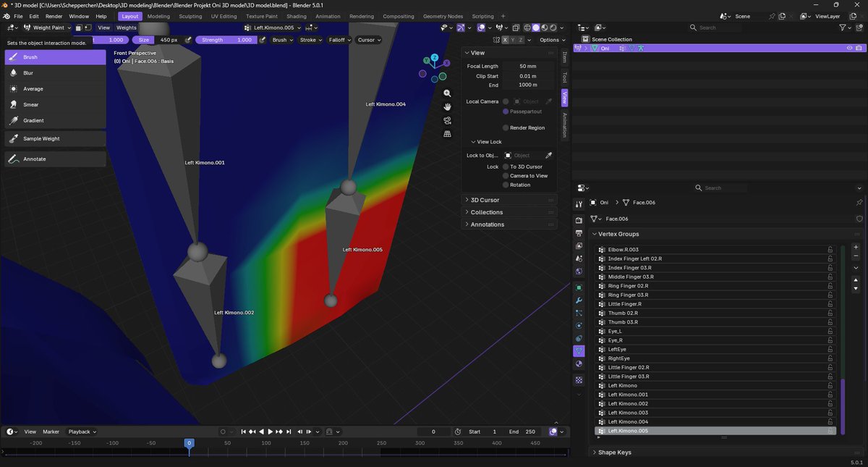Remove the vertex group with the minus button

click(856, 256)
